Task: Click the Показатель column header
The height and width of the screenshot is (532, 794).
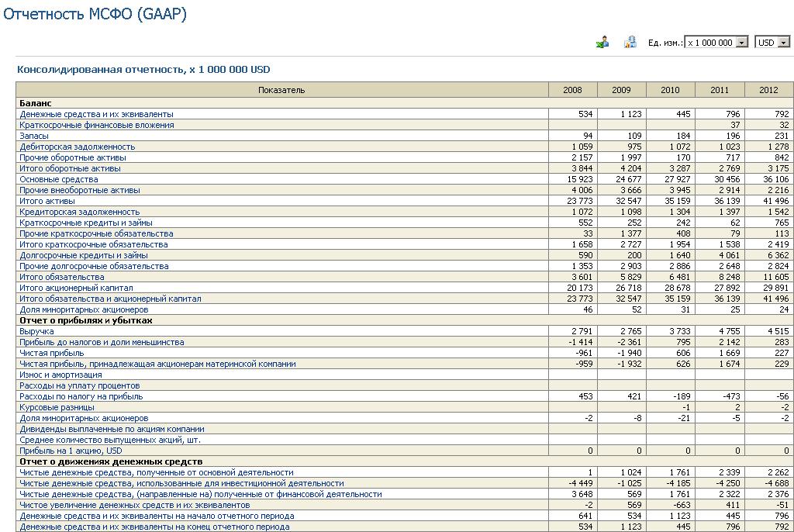Action: click(x=281, y=90)
